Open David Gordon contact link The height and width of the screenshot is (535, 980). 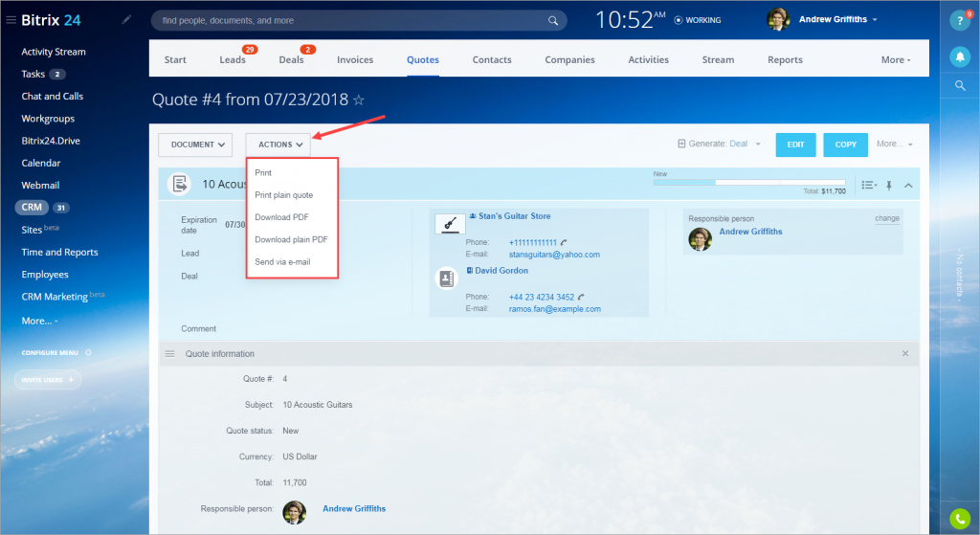click(501, 271)
